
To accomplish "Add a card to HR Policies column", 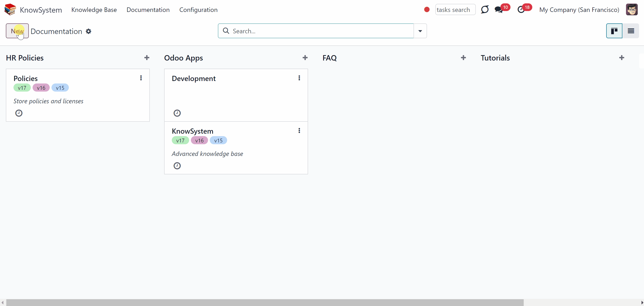I will (x=147, y=58).
